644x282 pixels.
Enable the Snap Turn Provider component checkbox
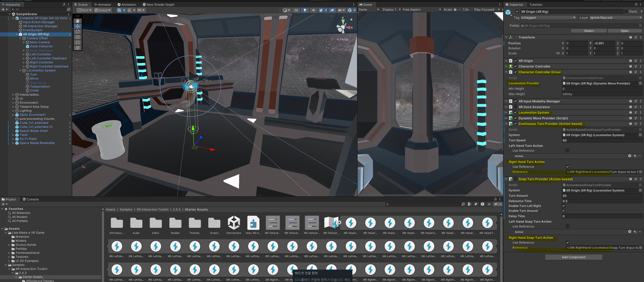pyautogui.click(x=515, y=179)
